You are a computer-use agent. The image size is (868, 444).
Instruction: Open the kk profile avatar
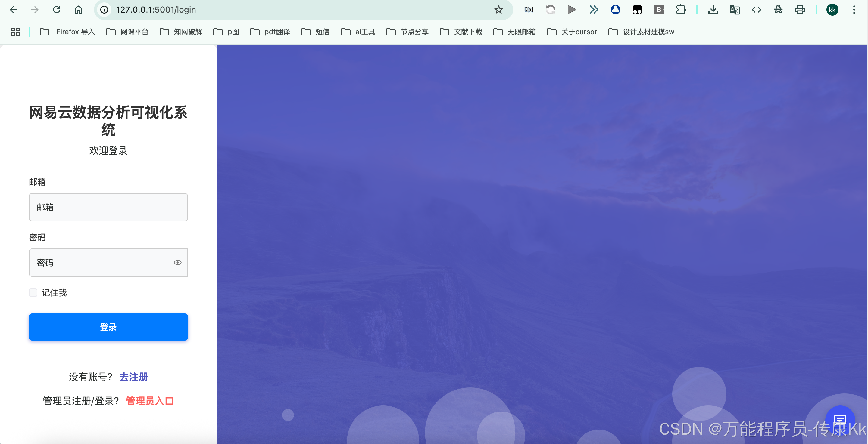[x=832, y=10]
